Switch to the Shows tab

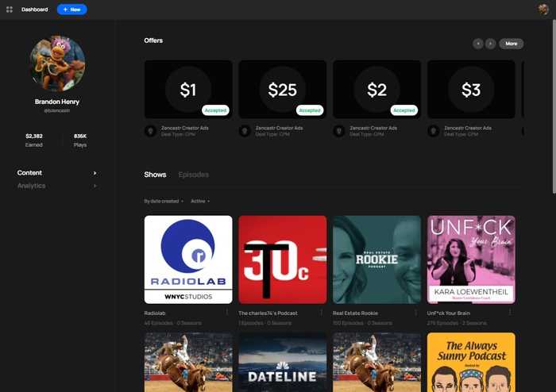coord(155,175)
